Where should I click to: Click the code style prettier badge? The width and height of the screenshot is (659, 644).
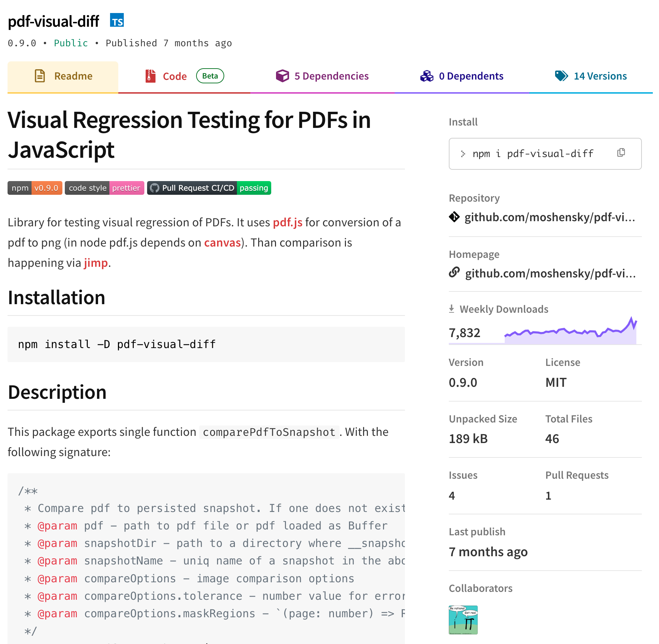pos(105,188)
